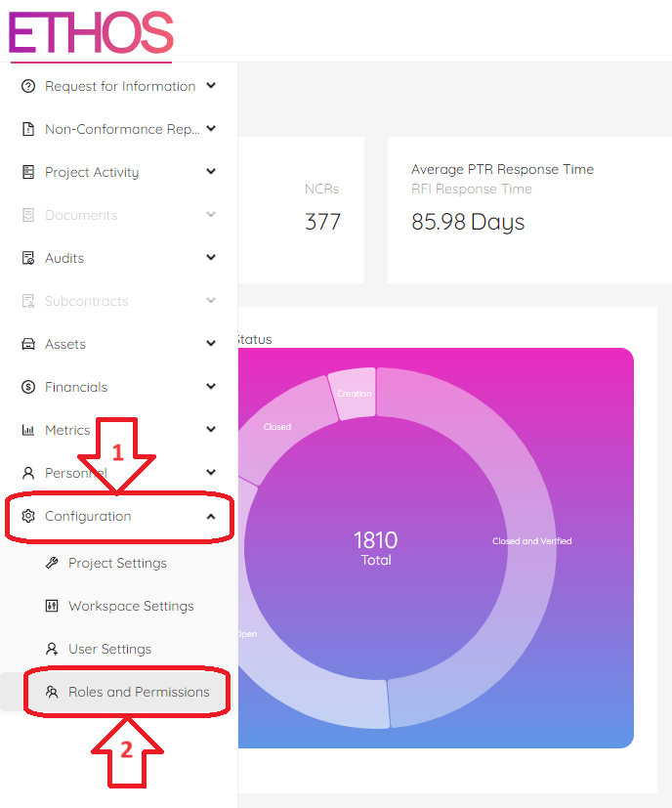Click the Audits sidebar icon
This screenshot has width=672, height=808.
click(27, 258)
